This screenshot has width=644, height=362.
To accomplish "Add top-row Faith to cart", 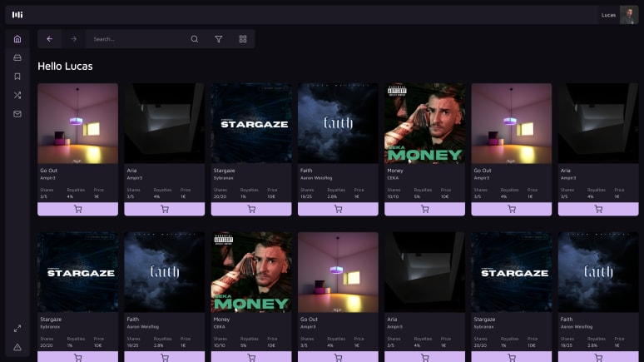I will tap(338, 209).
